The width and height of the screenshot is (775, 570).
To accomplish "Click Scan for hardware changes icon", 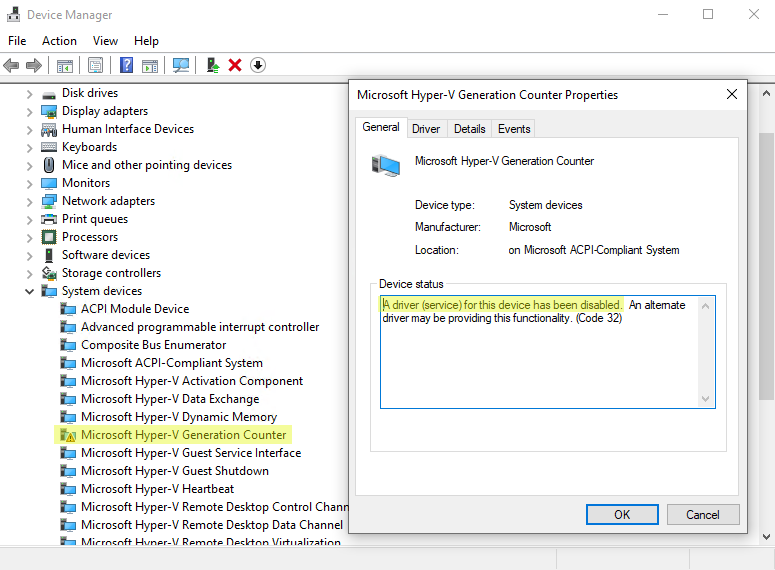I will 181,65.
